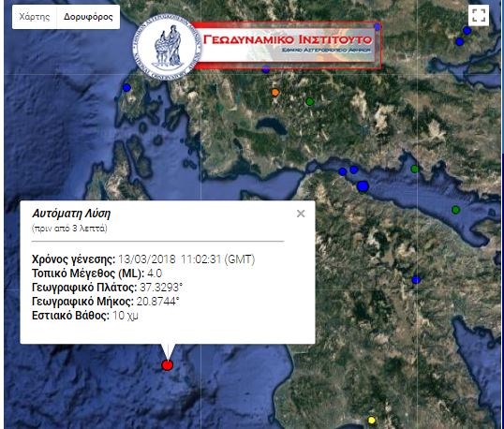Click the Χρόνος γένεσης timestamp text

[186, 259]
